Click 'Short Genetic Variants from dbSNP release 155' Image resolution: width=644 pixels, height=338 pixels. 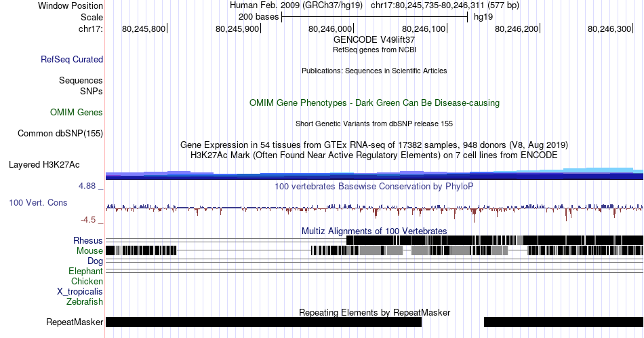click(374, 124)
